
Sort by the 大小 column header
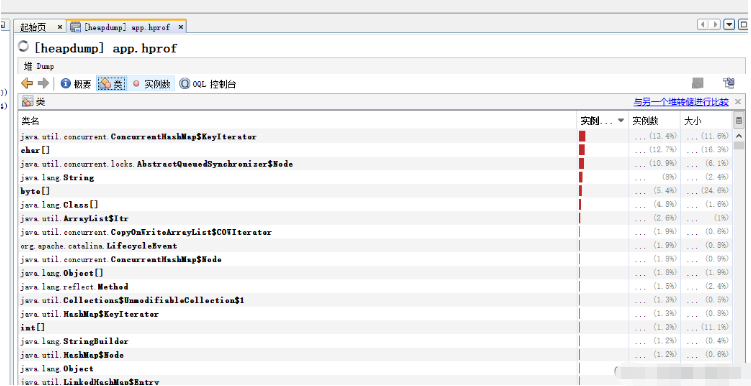click(x=706, y=121)
